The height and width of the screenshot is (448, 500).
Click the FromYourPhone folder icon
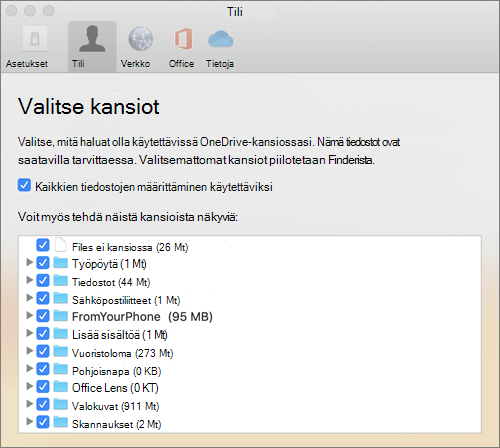pos(61,315)
